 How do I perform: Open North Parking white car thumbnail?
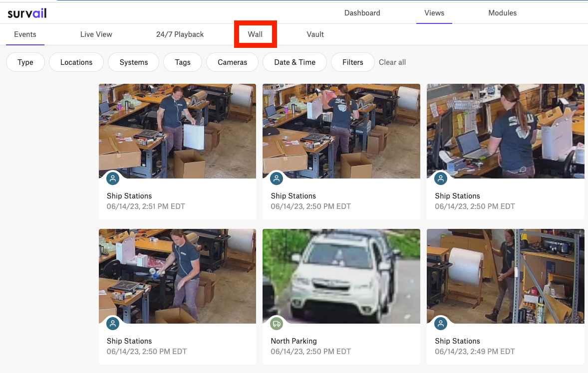coord(341,276)
